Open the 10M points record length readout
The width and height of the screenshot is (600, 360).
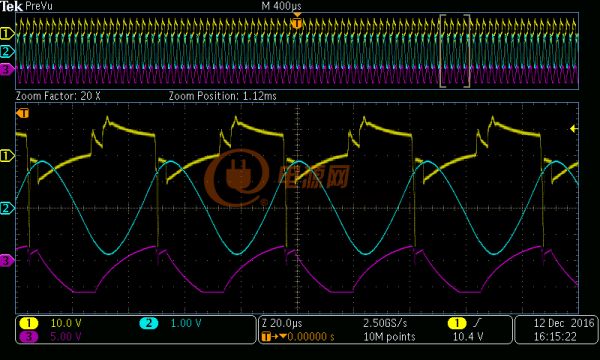(x=389, y=337)
